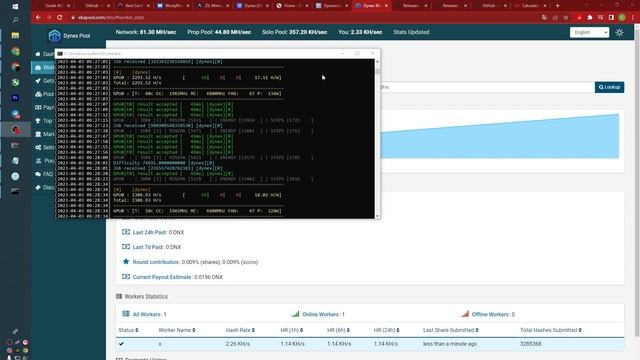640x360 pixels.
Task: Sort workers by HR (6h) column
Action: point(338,330)
